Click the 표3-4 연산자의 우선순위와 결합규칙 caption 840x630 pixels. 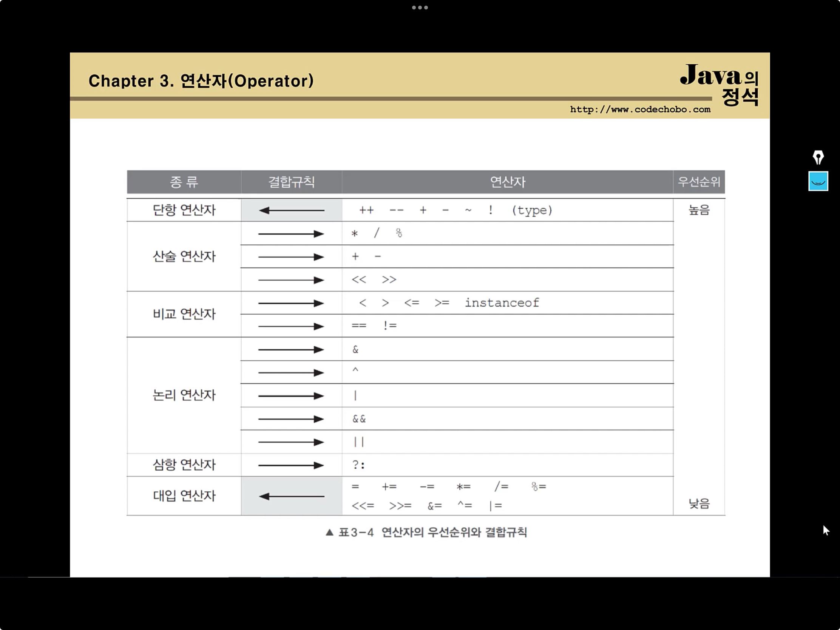coord(426,533)
